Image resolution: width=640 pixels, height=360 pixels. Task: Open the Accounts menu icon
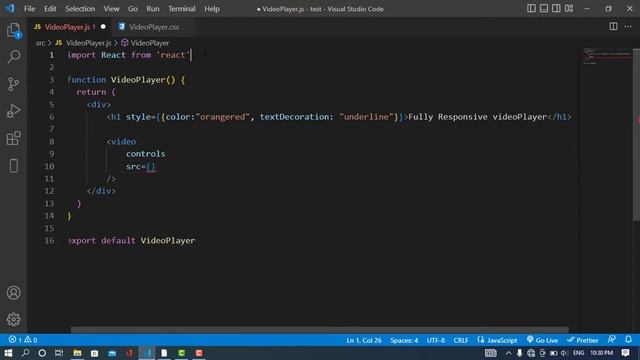(13, 293)
